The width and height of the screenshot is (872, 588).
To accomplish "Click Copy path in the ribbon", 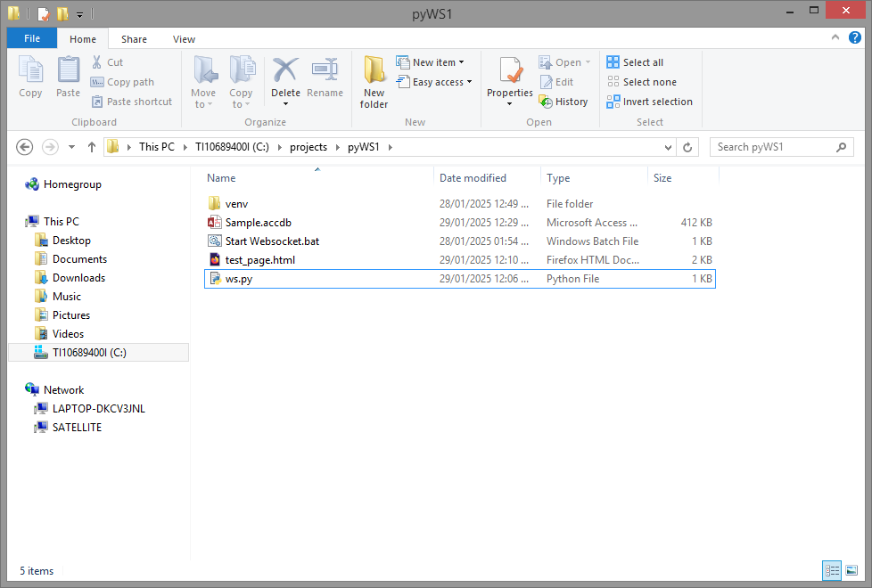I will [122, 82].
